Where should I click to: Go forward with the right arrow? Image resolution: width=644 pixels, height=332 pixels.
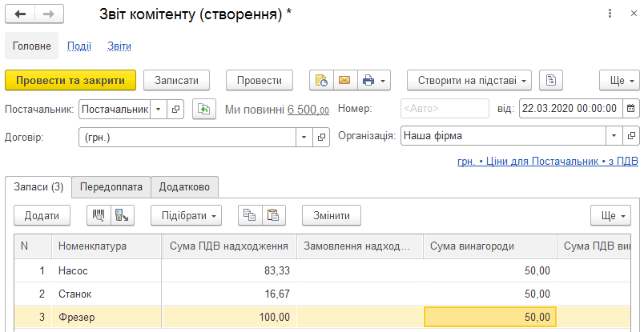tap(50, 14)
